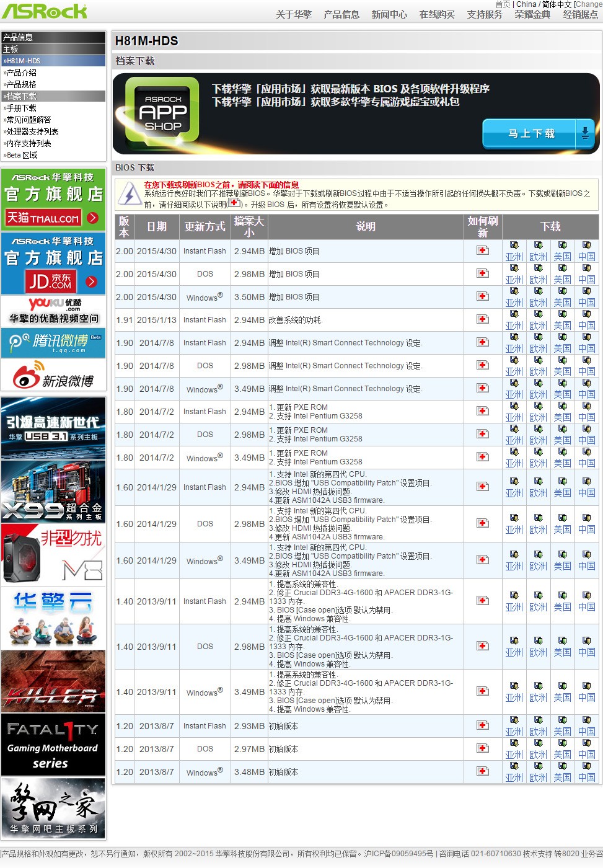Click the ASRock logo at top left
603x868 pixels.
tap(45, 11)
